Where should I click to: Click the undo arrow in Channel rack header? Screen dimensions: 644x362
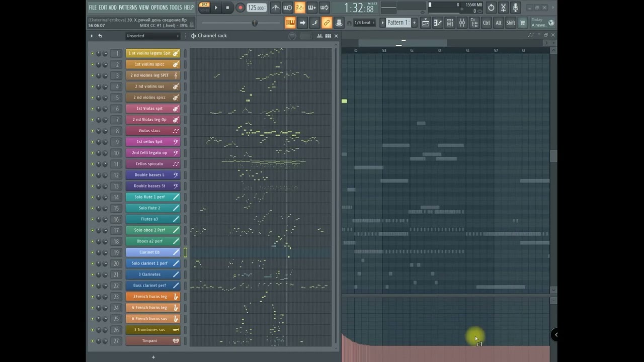click(x=100, y=36)
